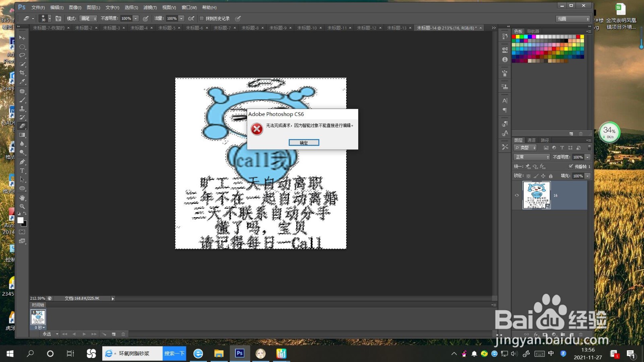Toggle shape layer filter
This screenshot has width=644, height=362.
click(x=570, y=148)
